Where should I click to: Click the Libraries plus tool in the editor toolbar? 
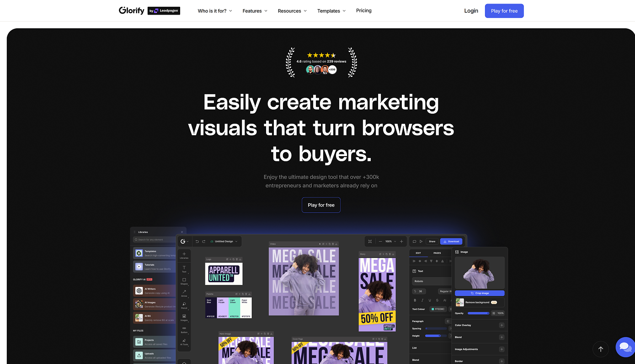tap(184, 255)
